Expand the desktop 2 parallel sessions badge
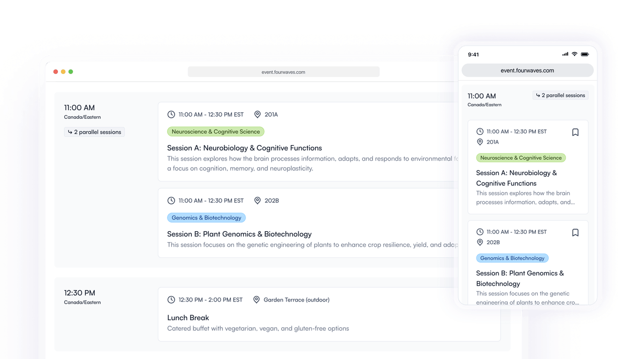Viewport: 644px width, 359px height. pyautogui.click(x=95, y=132)
